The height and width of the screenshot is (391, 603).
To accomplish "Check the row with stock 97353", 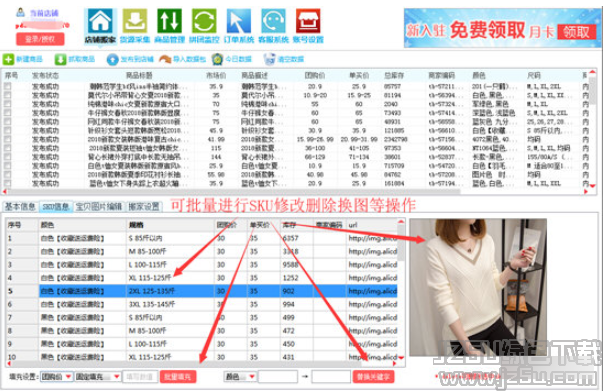I will (7, 148).
